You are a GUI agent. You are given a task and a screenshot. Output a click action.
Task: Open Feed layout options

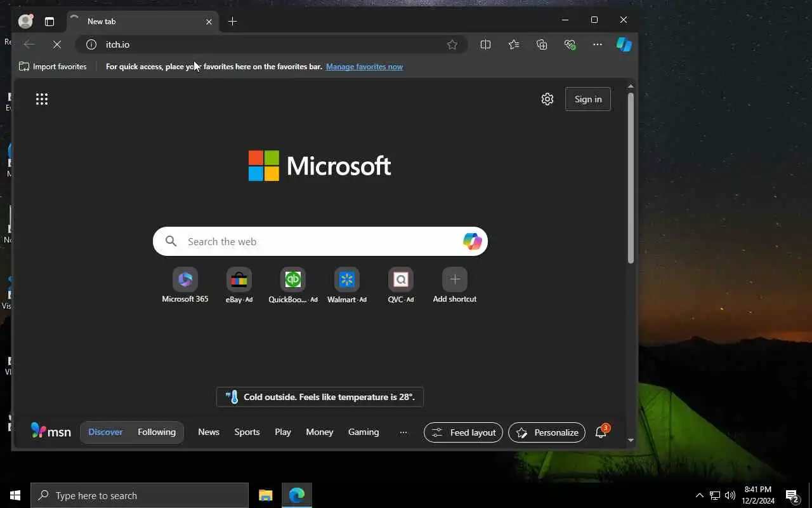tap(464, 432)
